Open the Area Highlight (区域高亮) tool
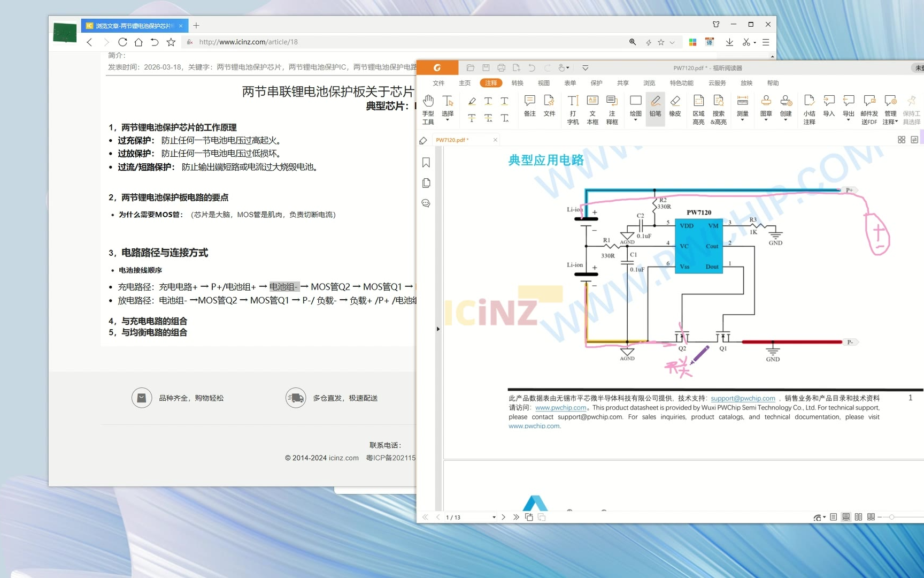The width and height of the screenshot is (924, 578). pyautogui.click(x=698, y=109)
